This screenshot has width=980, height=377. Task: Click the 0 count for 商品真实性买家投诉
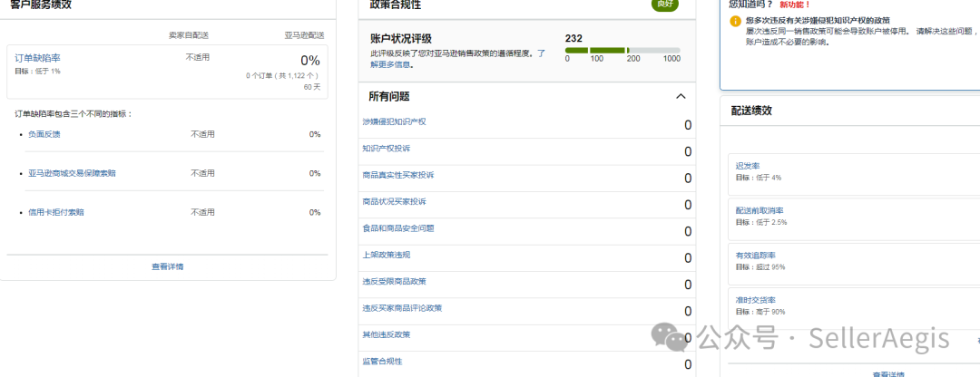[x=688, y=179]
